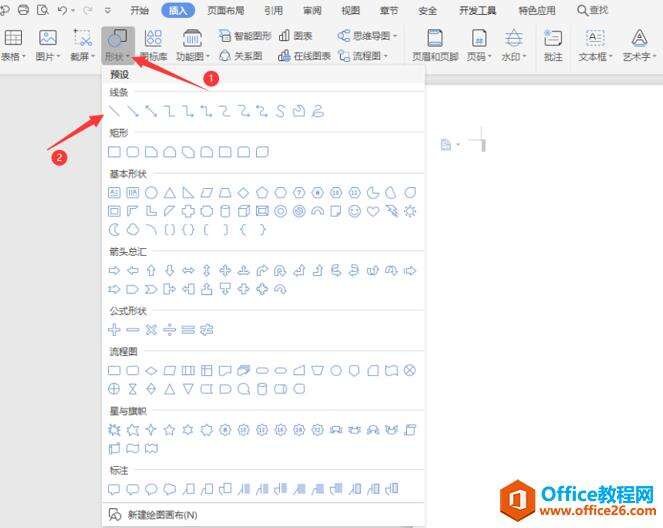Select the arrow line shape

point(133,111)
